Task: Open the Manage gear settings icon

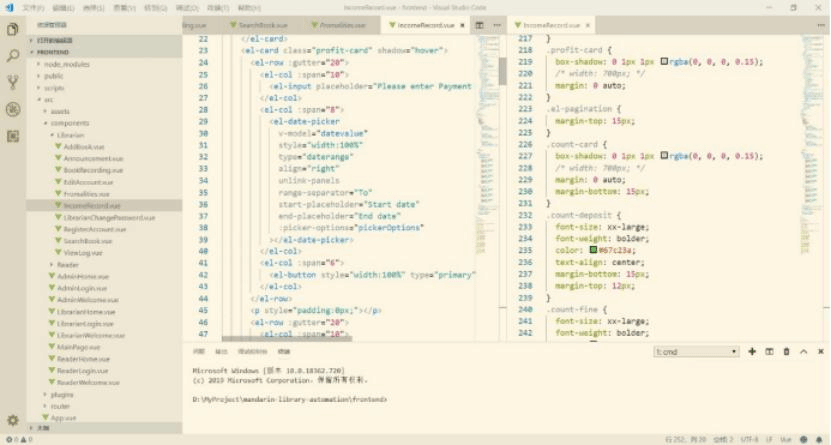Action: (13, 420)
